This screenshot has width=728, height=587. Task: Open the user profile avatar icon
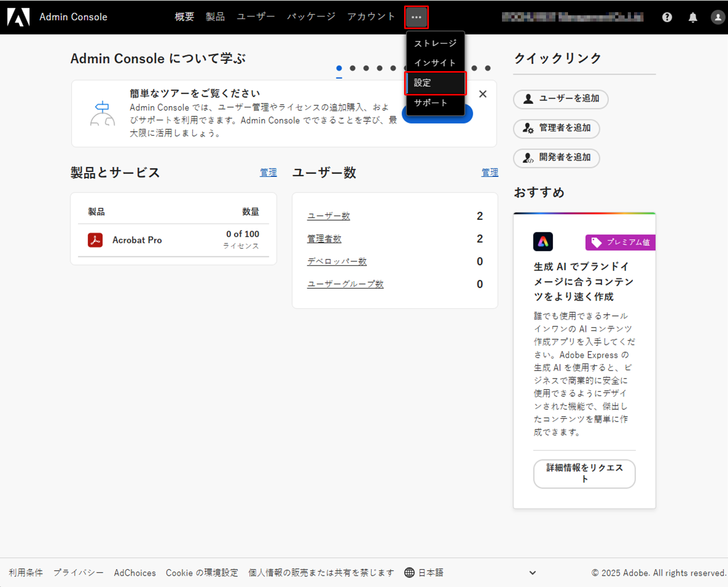pos(717,17)
